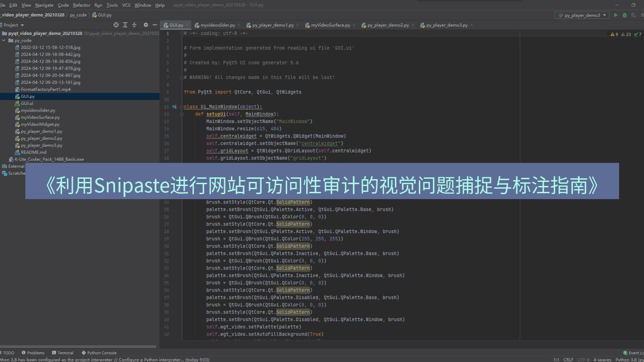Click py_code in the breadcrumb path
The width and height of the screenshot is (644, 362).
78,15
